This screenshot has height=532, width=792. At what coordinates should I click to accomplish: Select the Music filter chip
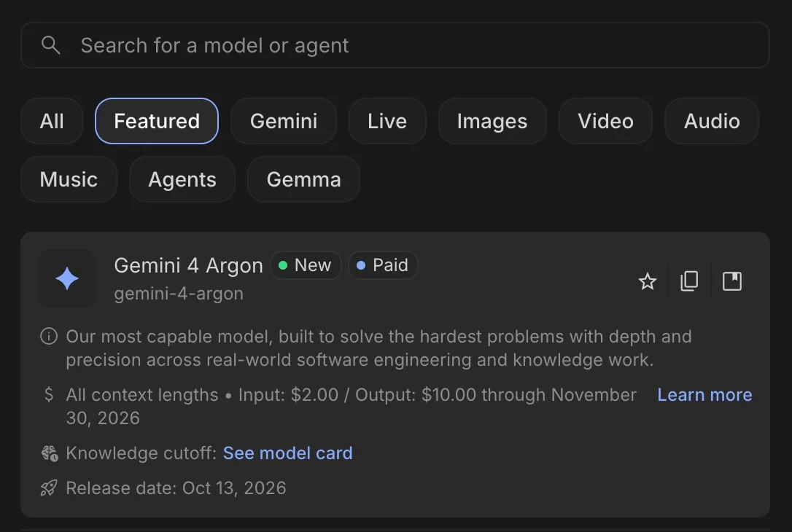point(69,179)
